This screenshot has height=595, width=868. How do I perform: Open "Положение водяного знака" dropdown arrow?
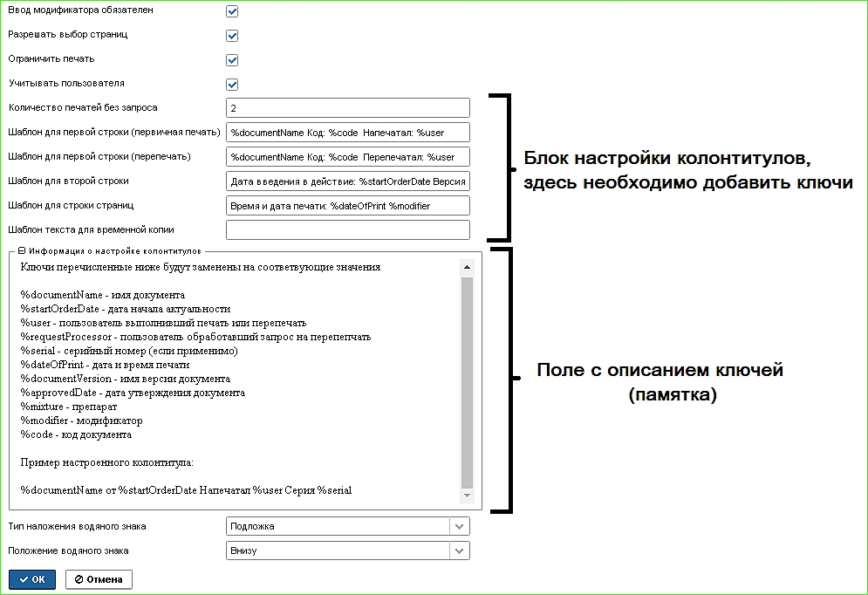coord(459,551)
